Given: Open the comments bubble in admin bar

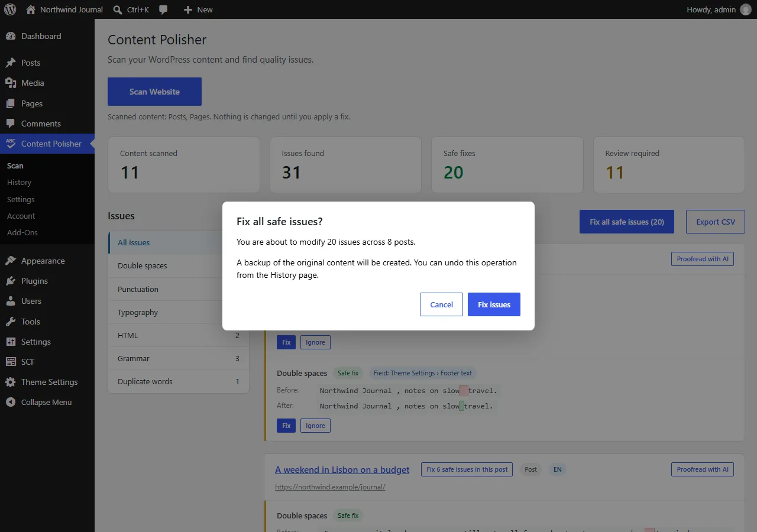Looking at the screenshot, I should pos(163,9).
